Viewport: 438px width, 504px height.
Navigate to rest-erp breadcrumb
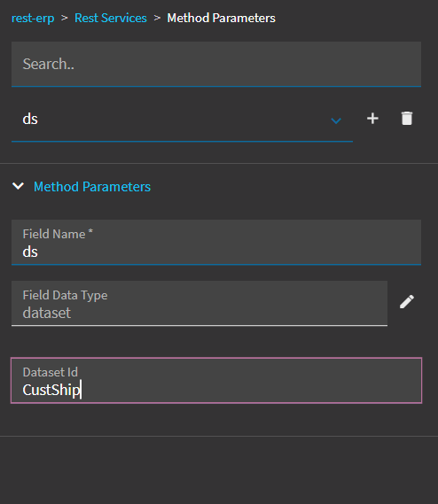tap(33, 18)
